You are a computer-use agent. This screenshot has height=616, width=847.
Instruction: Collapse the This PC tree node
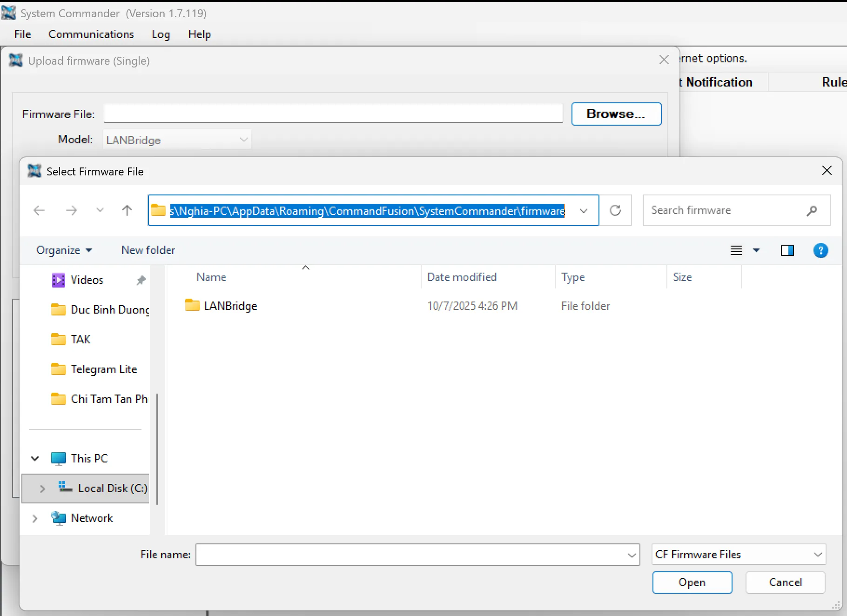click(35, 459)
